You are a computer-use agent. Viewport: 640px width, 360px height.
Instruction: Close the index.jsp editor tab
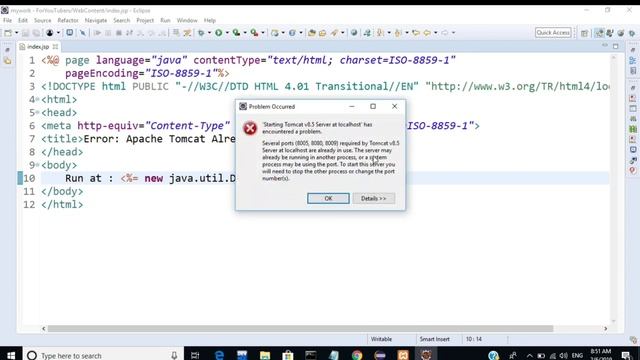click(x=55, y=47)
